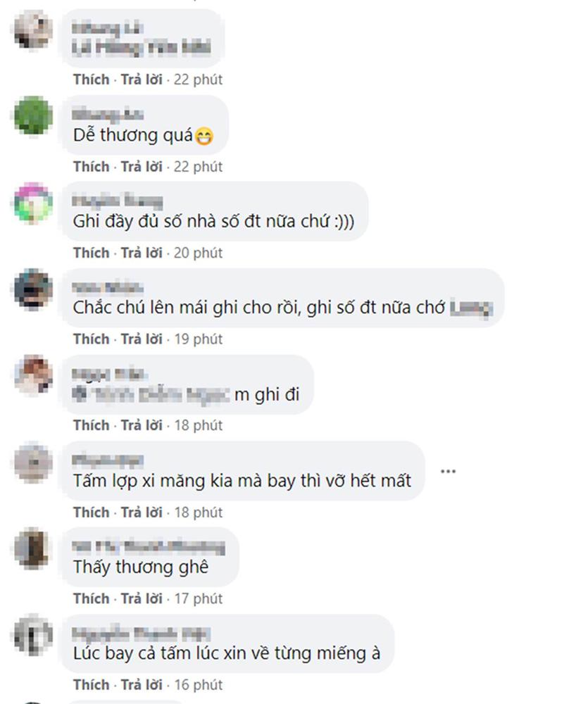This screenshot has height=704, width=588.
Task: Click the green avatar of Dễ thương quá commenter
Action: coord(33,115)
